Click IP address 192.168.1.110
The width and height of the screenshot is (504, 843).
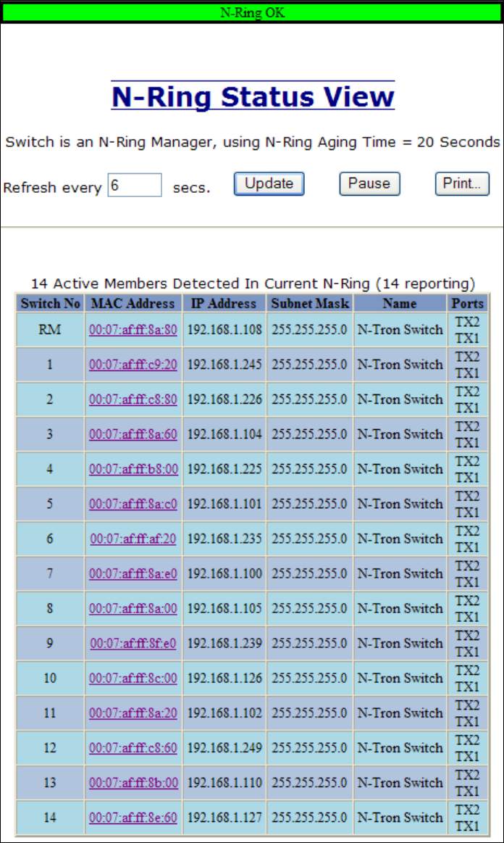click(224, 783)
